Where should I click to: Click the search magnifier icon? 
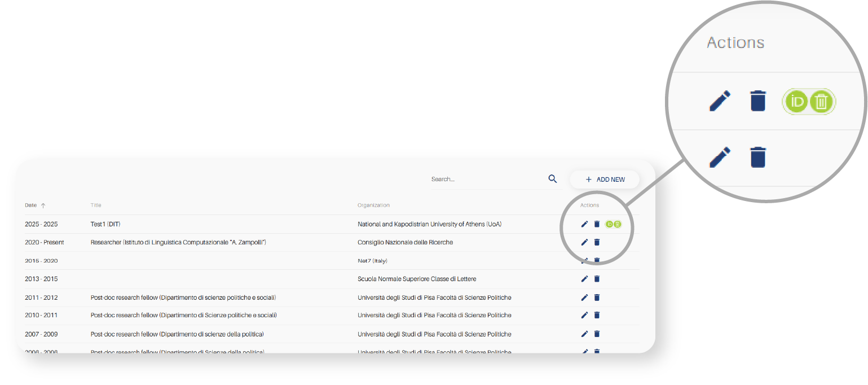(552, 179)
